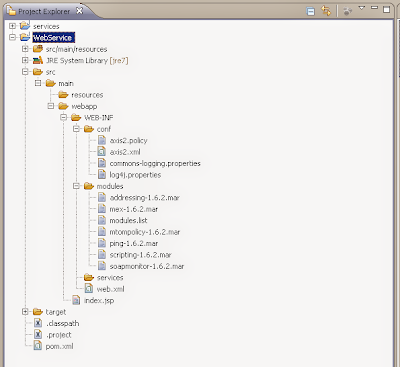Select the web.xml file name
Screen dimensions: 400x367
coord(110,289)
